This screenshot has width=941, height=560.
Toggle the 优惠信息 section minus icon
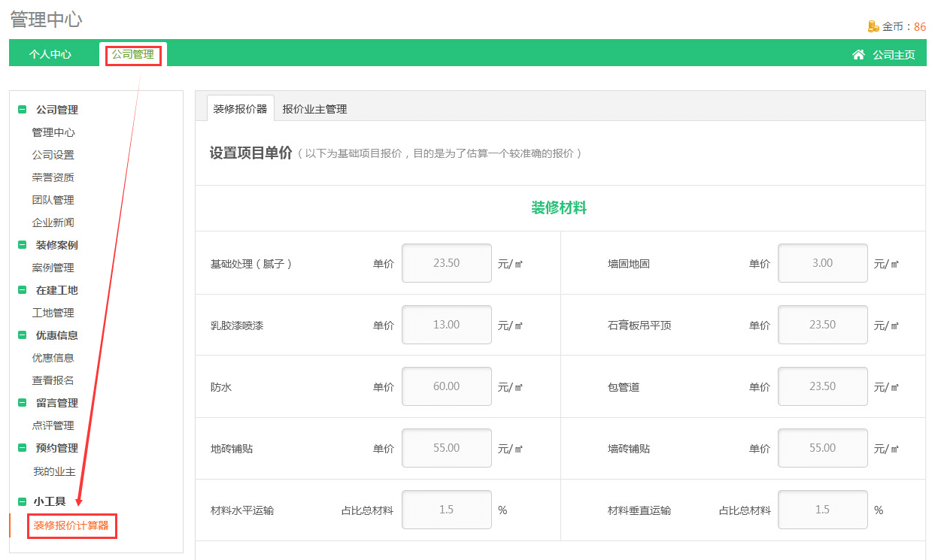(x=22, y=335)
